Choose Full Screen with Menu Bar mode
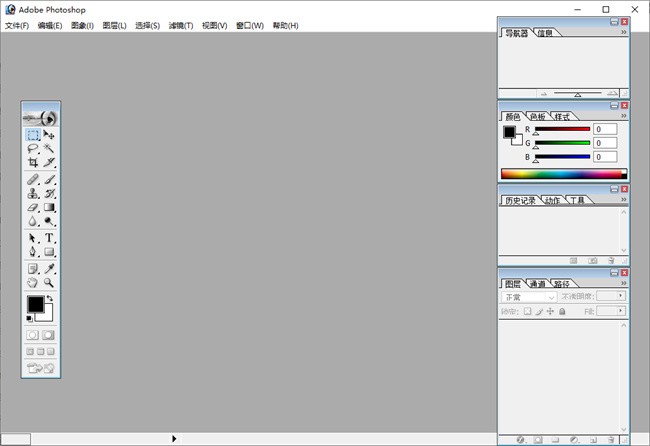650x446 pixels. pyautogui.click(x=40, y=351)
